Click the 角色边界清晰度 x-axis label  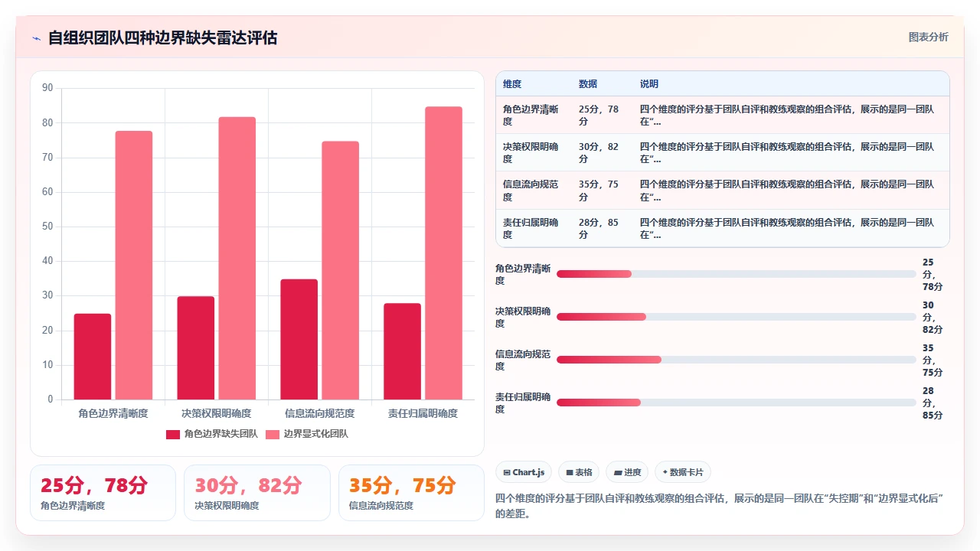click(x=113, y=413)
